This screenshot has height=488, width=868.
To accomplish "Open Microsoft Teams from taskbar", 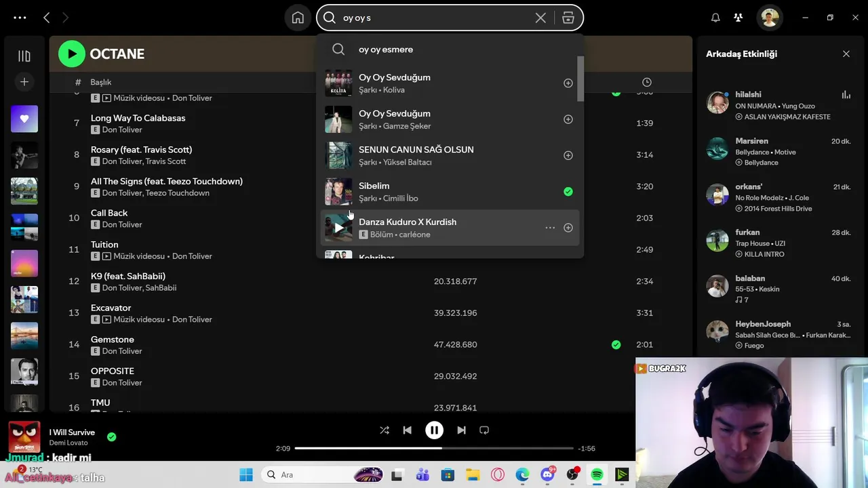I will 422,475.
